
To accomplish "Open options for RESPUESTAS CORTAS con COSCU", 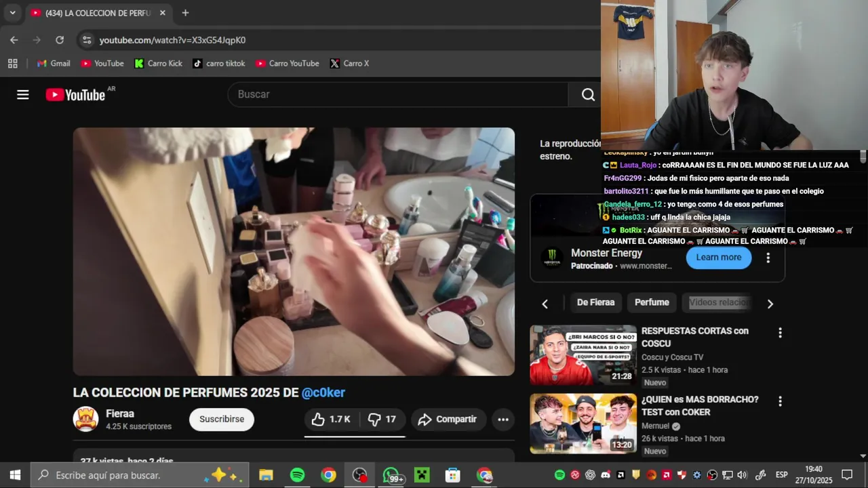I will click(780, 333).
